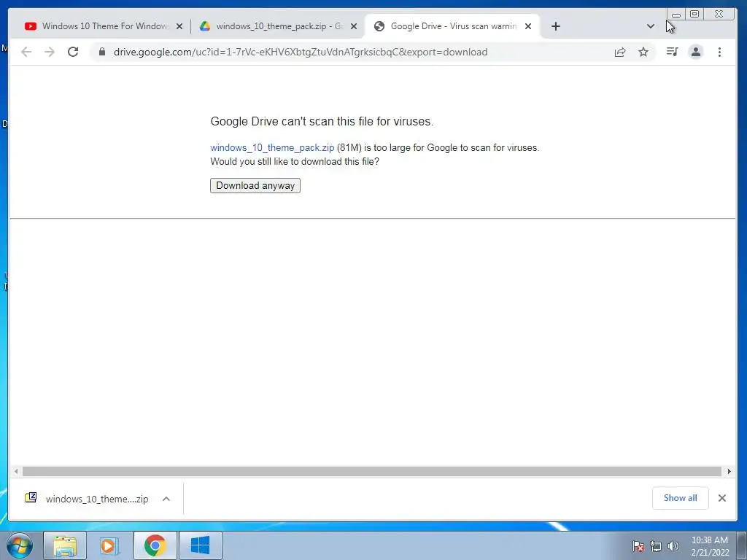Click Show all downloads
This screenshot has width=747, height=560.
(x=680, y=497)
